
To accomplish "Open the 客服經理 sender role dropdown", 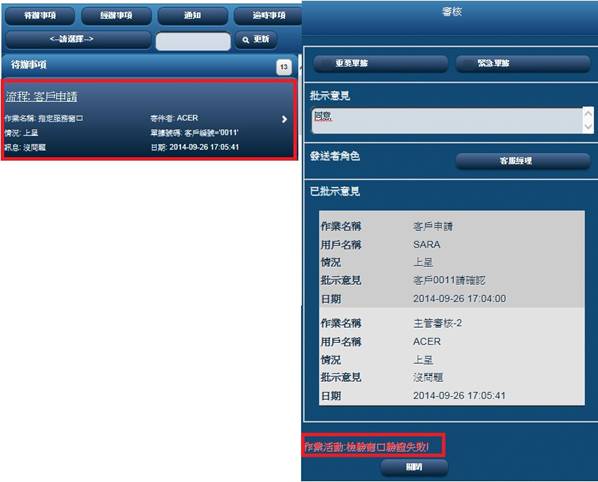I will point(523,161).
